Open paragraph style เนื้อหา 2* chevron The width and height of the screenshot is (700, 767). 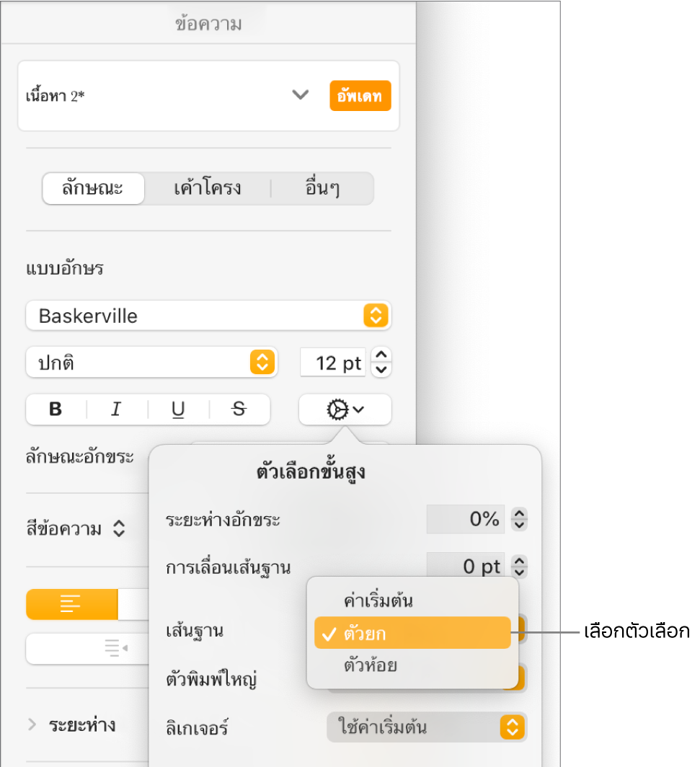pyautogui.click(x=301, y=95)
